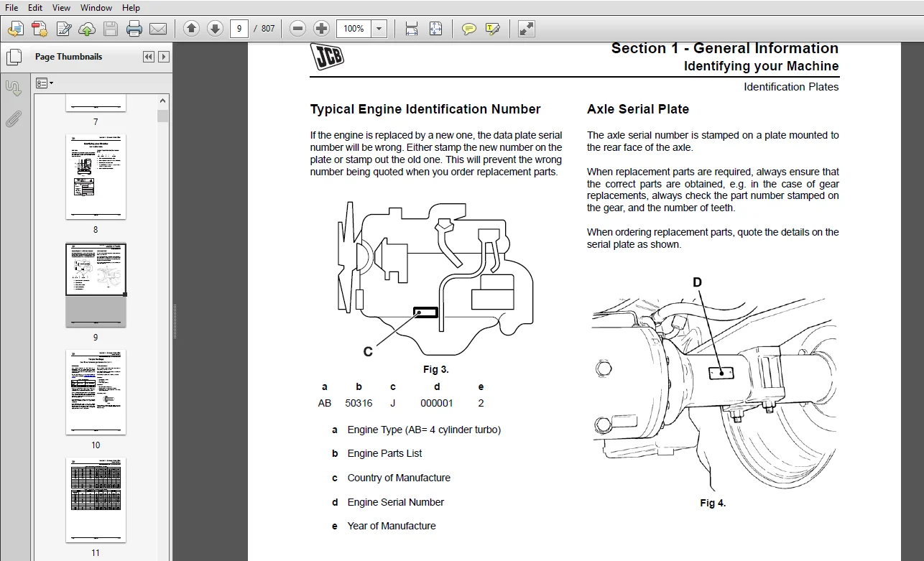
Task: Select the page 11 thumbnail
Action: coord(96,500)
